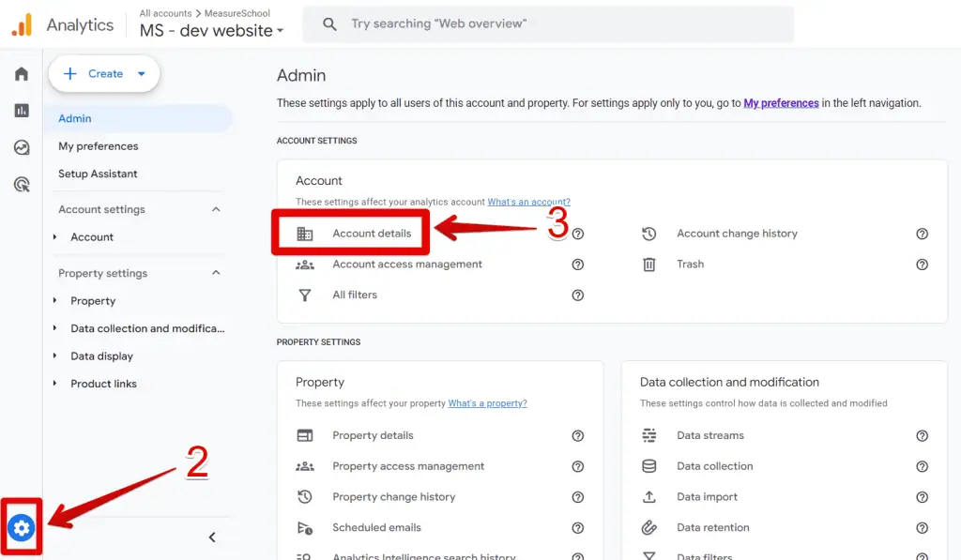Select Setup Assistant in the sidebar
Image resolution: width=961 pixels, height=560 pixels.
click(99, 174)
